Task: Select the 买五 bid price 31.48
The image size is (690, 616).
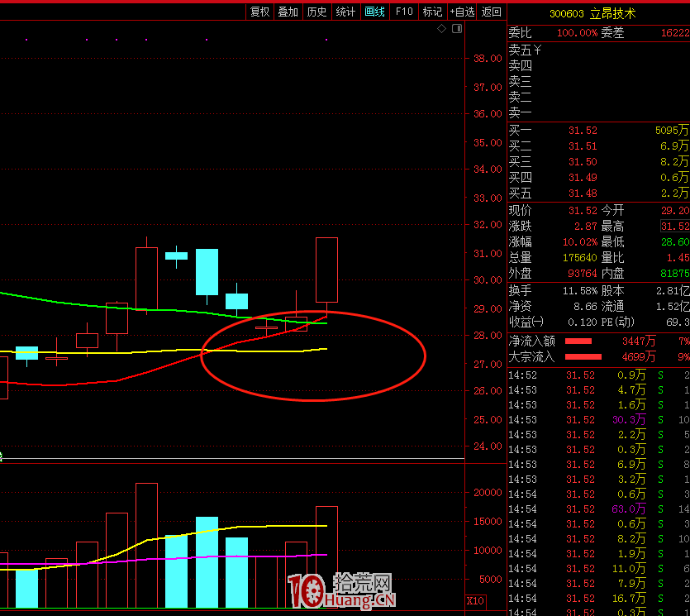Action: pos(583,193)
